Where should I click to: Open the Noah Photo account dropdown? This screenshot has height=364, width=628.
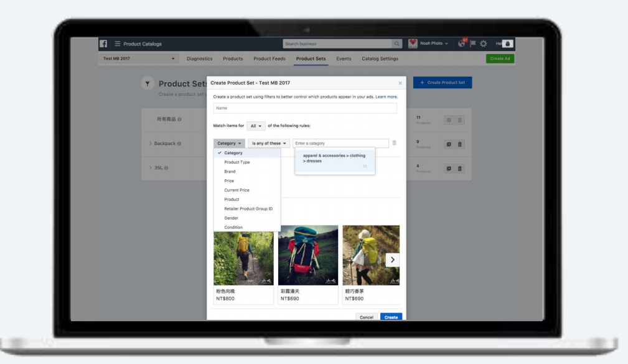click(434, 44)
